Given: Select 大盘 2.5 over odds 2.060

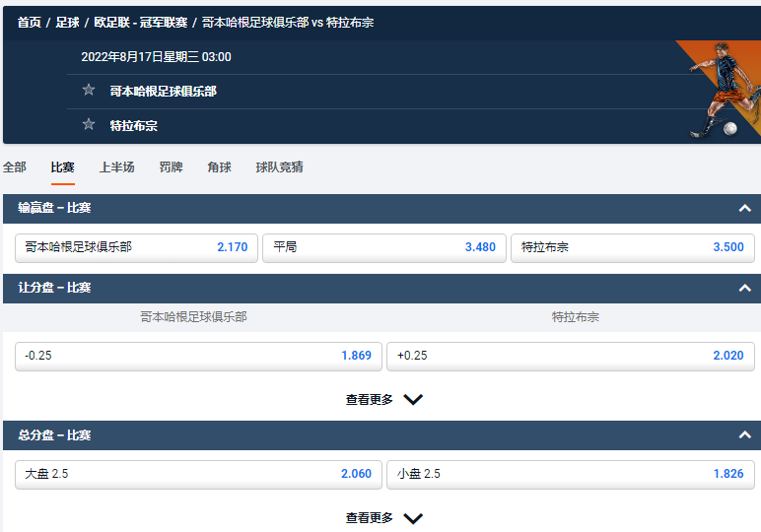Looking at the screenshot, I should [x=198, y=474].
